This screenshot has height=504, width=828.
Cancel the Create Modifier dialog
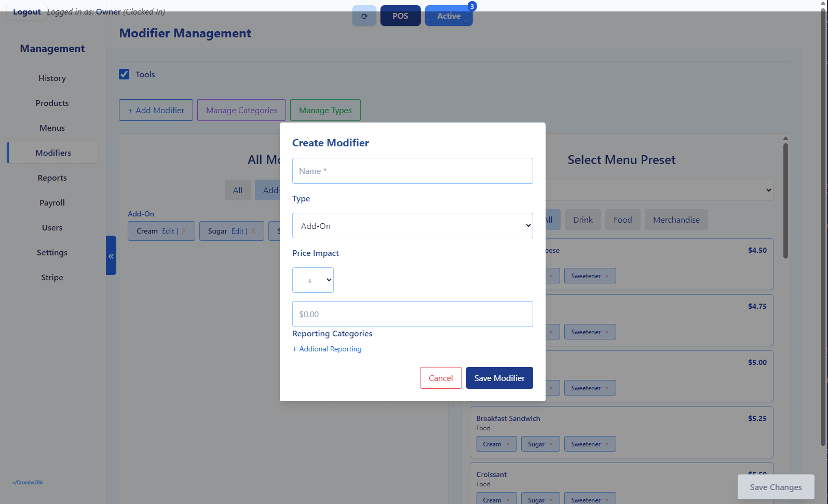click(x=440, y=378)
